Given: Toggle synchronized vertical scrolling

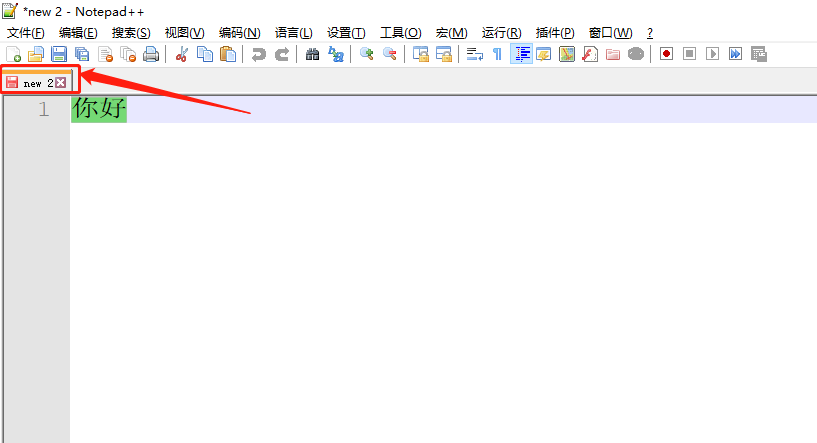Looking at the screenshot, I should pyautogui.click(x=420, y=54).
